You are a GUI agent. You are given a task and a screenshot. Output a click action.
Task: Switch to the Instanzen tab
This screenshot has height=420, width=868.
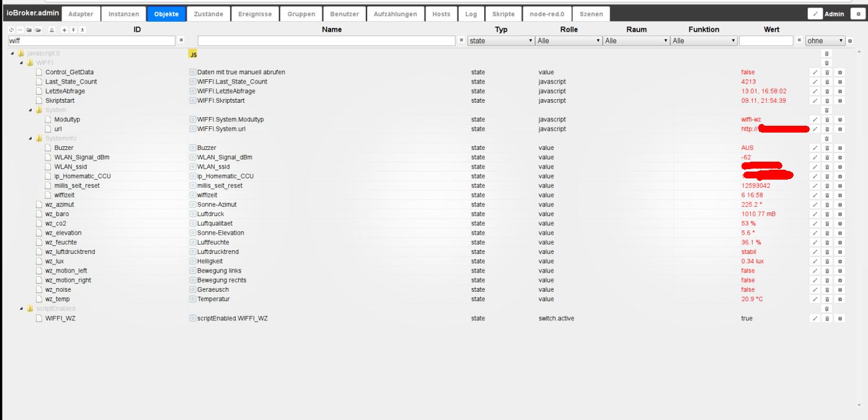click(124, 14)
